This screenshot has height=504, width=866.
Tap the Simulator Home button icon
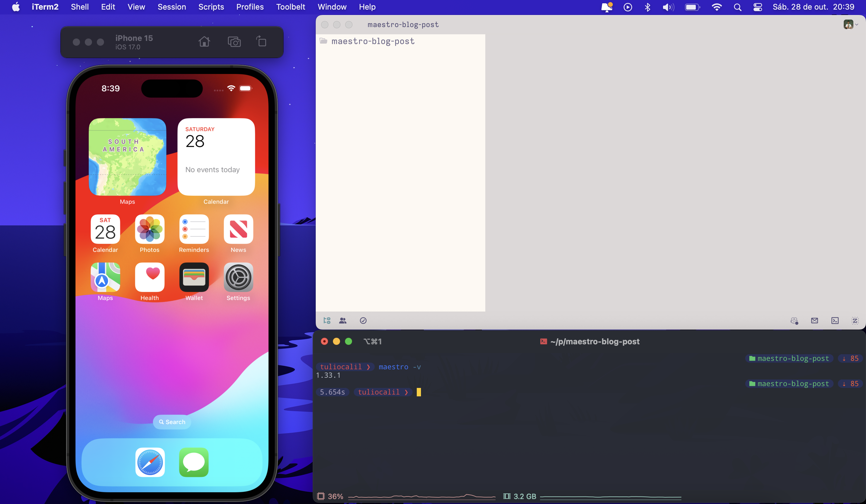coord(204,41)
